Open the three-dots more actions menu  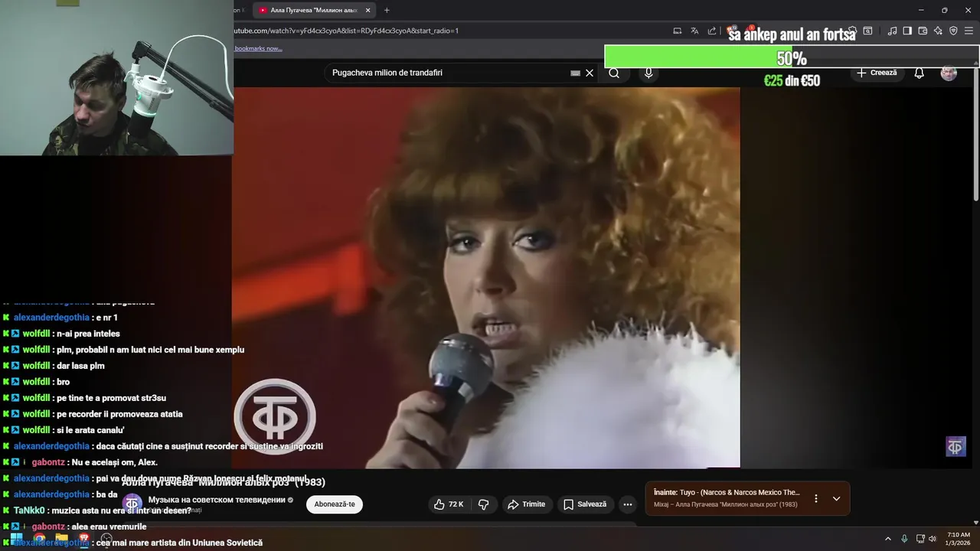pyautogui.click(x=628, y=504)
